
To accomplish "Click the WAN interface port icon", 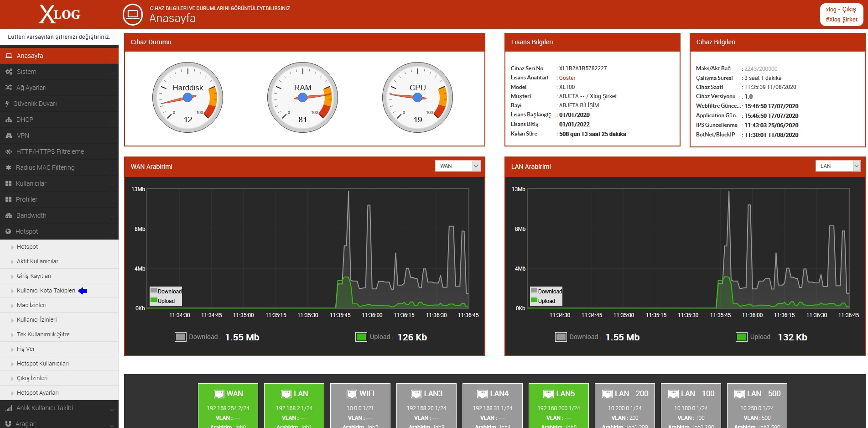I will pyautogui.click(x=219, y=394).
